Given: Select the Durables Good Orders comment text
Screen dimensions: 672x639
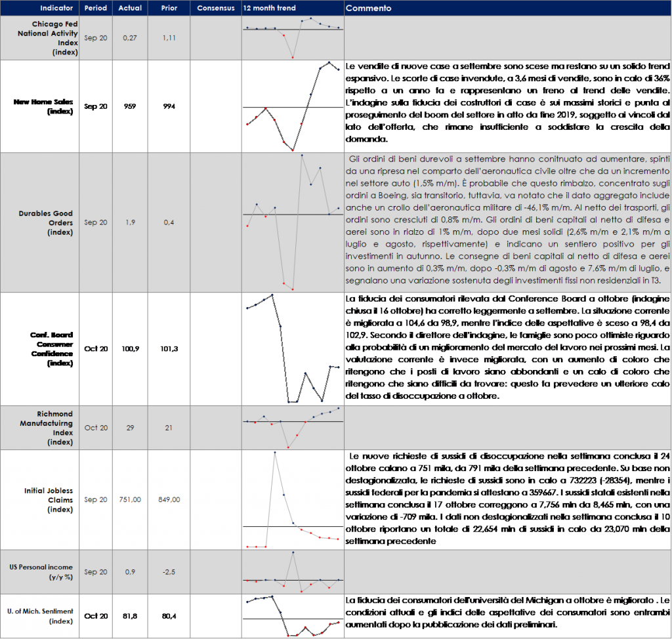Looking at the screenshot, I should [507, 222].
